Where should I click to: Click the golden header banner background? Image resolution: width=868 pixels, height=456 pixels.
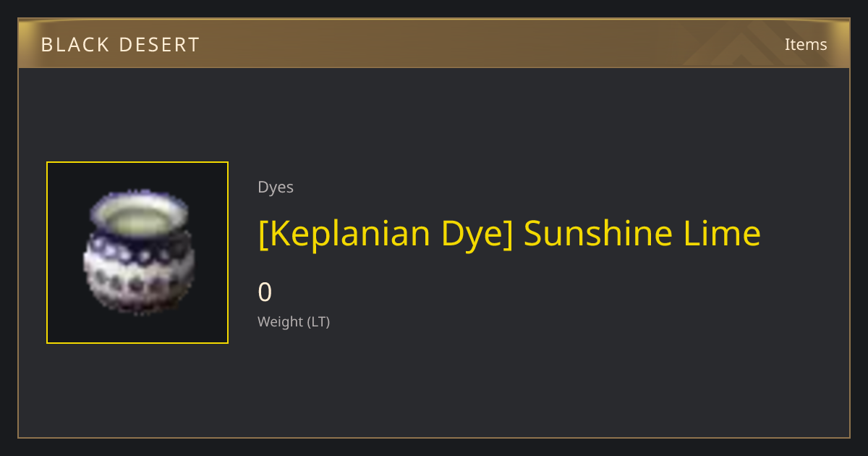pos(434,43)
